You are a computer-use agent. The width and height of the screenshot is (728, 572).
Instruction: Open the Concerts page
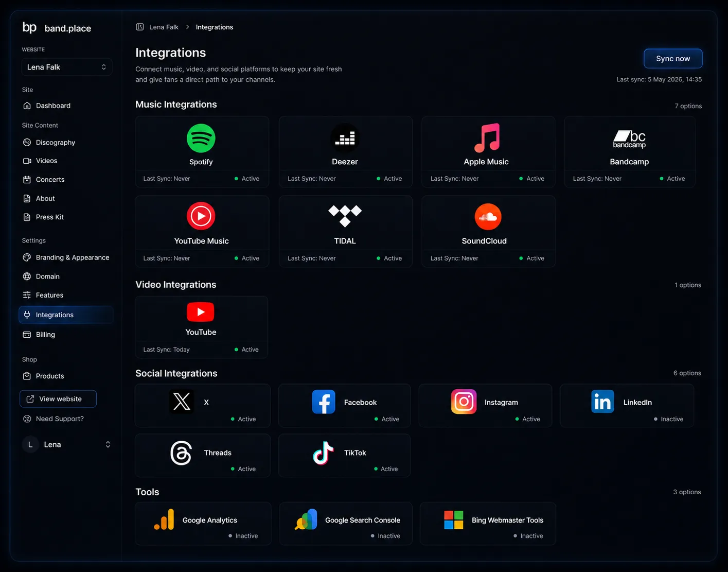(66, 180)
